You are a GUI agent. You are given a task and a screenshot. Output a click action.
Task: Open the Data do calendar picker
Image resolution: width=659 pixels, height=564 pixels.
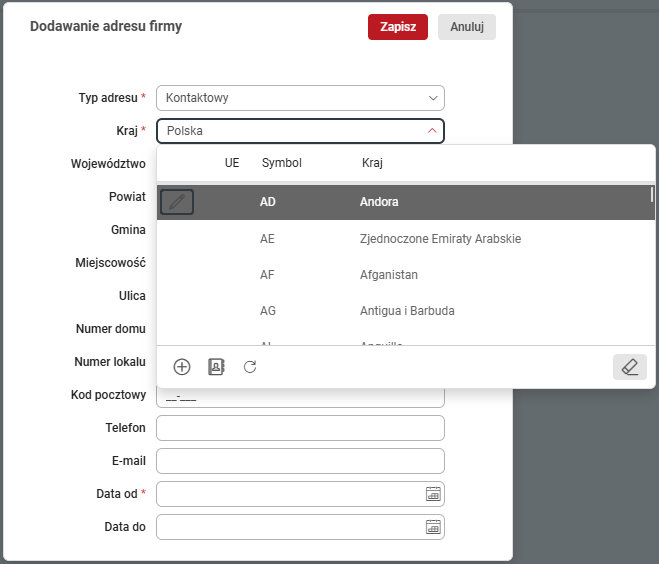coord(433,527)
